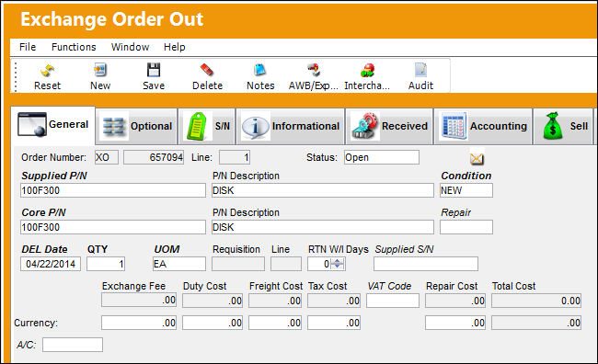The height and width of the screenshot is (364, 598).
Task: Click the top Freight Cost field
Action: click(x=275, y=301)
